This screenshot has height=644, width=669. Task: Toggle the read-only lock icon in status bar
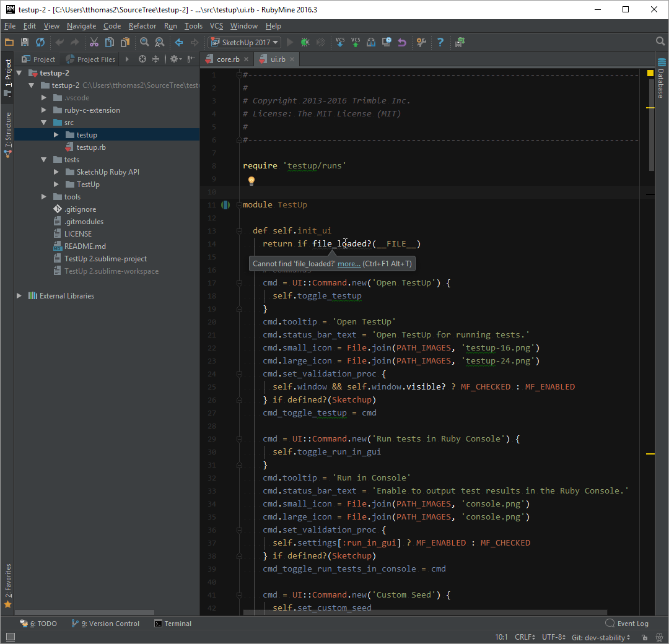(x=644, y=637)
